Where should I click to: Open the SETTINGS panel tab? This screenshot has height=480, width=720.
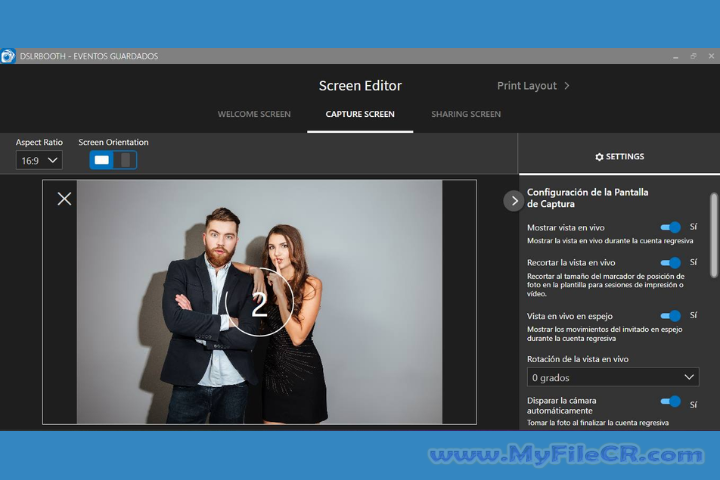click(619, 157)
